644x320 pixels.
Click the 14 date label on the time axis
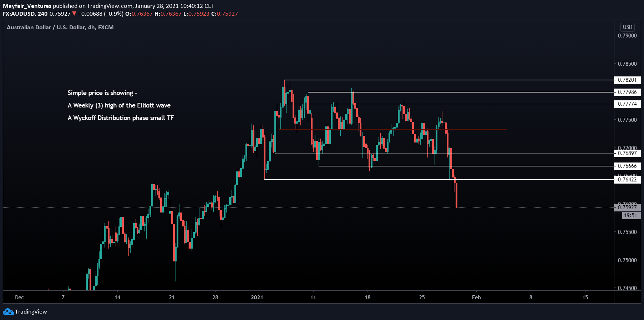[x=117, y=297]
